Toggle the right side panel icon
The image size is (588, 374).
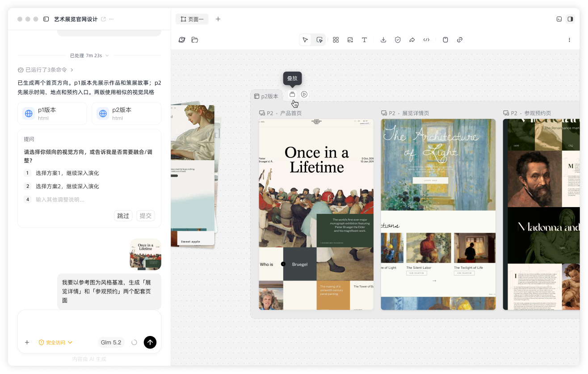570,19
